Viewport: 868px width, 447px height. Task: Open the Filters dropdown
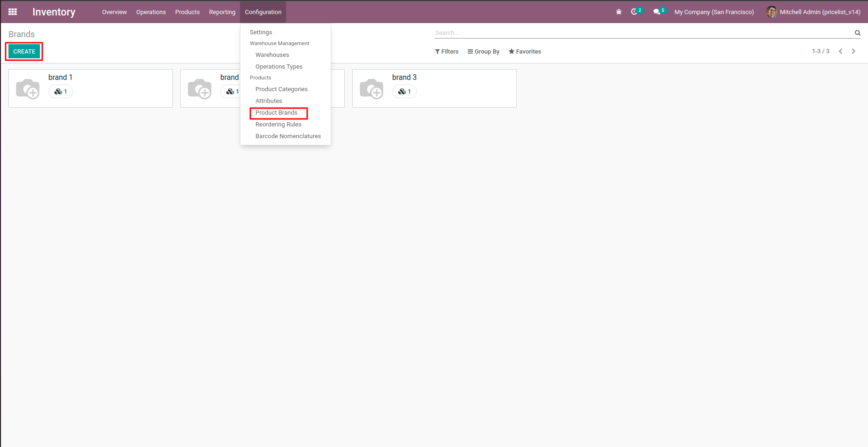pyautogui.click(x=447, y=52)
